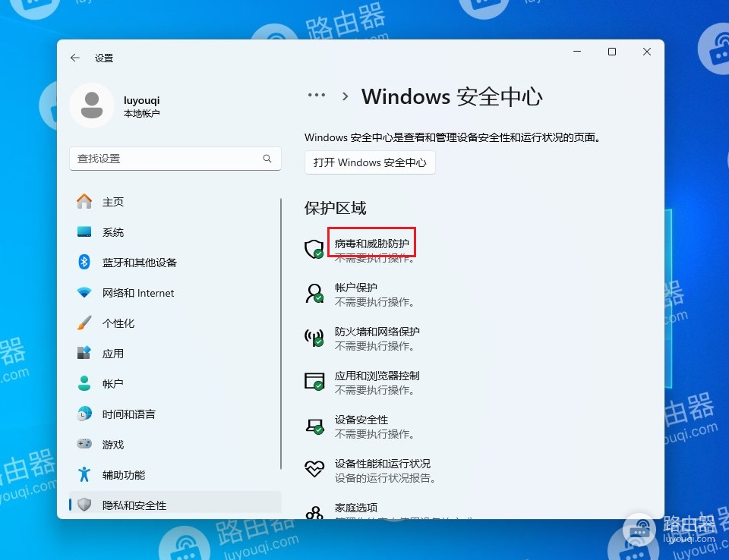Click the accessibility figure icon for 辅助功能
Image resolution: width=729 pixels, height=560 pixels.
click(84, 474)
